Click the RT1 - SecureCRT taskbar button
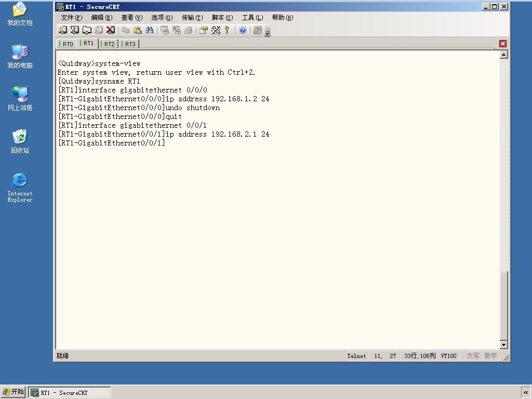Image resolution: width=532 pixels, height=399 pixels. click(x=70, y=393)
